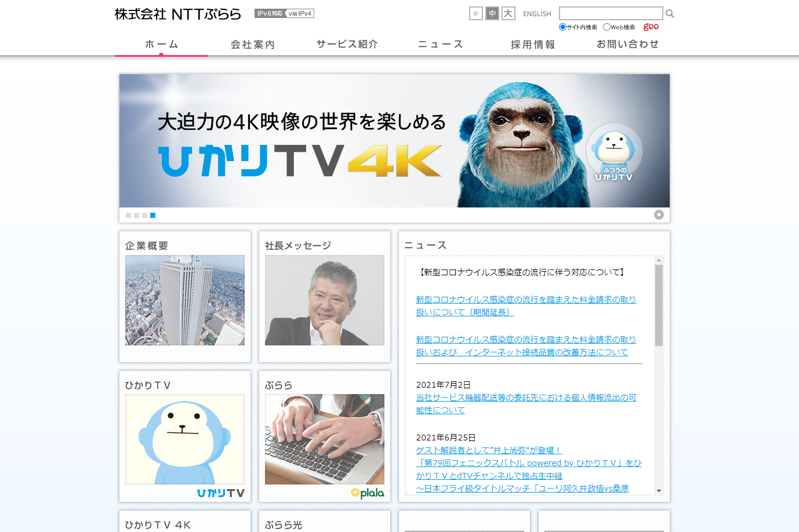Show the second banner slide indicator
Viewport: 799px width, 532px height.
pos(136,215)
